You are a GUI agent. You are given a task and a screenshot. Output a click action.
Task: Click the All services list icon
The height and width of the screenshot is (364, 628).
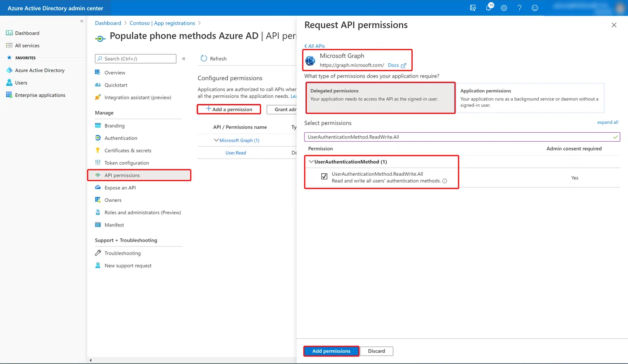click(9, 46)
